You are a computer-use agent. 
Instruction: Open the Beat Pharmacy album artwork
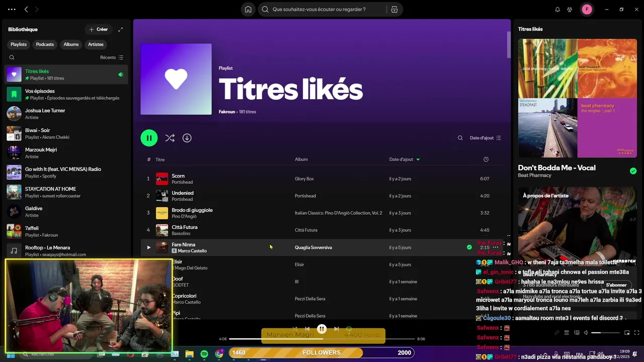(578, 98)
